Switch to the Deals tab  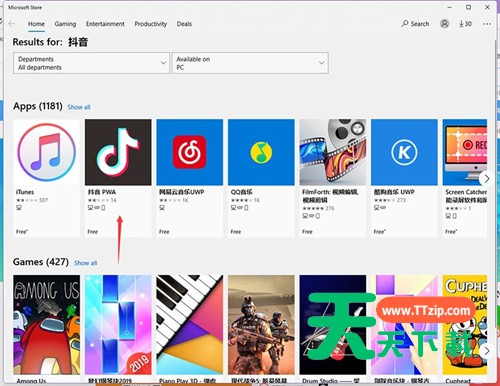pos(184,24)
